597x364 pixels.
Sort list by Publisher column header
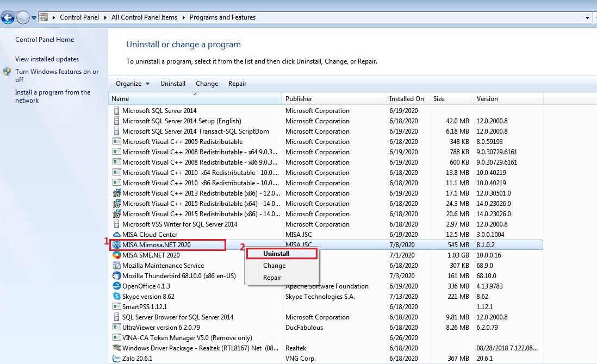point(334,98)
